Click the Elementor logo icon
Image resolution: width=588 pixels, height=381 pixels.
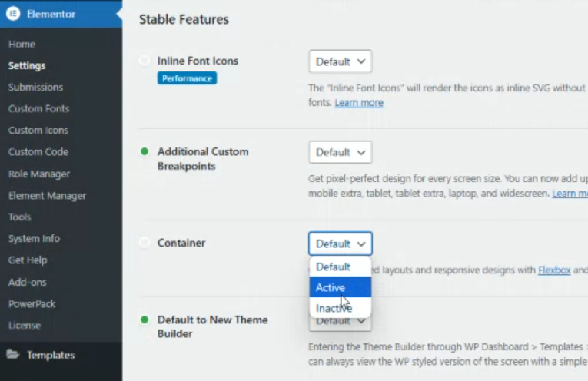pyautogui.click(x=13, y=14)
